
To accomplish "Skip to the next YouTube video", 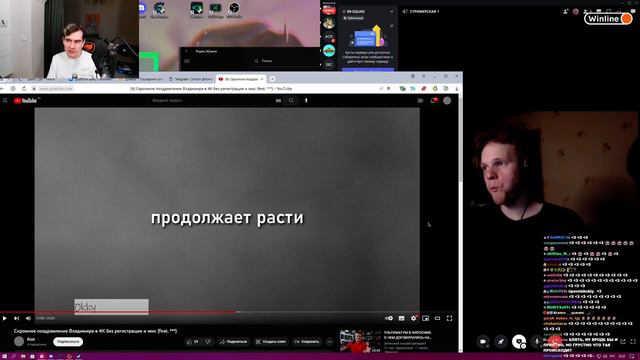I will (x=16, y=318).
